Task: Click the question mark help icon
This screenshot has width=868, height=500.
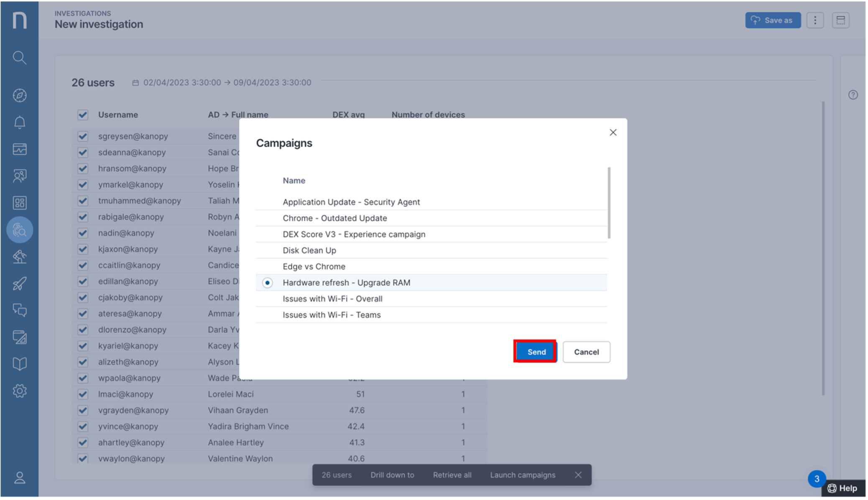Action: coord(853,95)
